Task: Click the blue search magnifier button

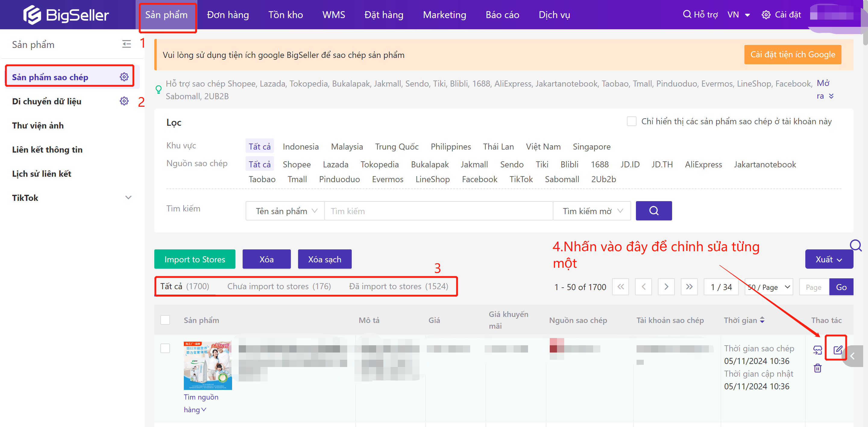Action: point(653,211)
